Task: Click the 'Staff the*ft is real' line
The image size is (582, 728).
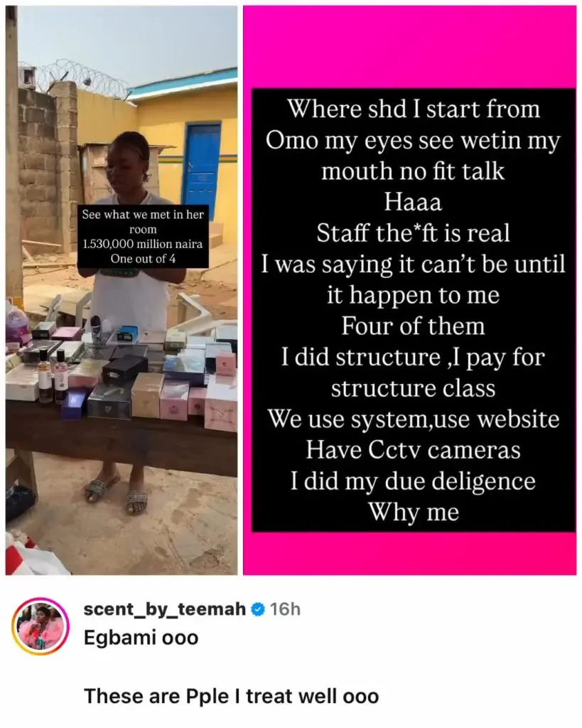Action: point(413,233)
